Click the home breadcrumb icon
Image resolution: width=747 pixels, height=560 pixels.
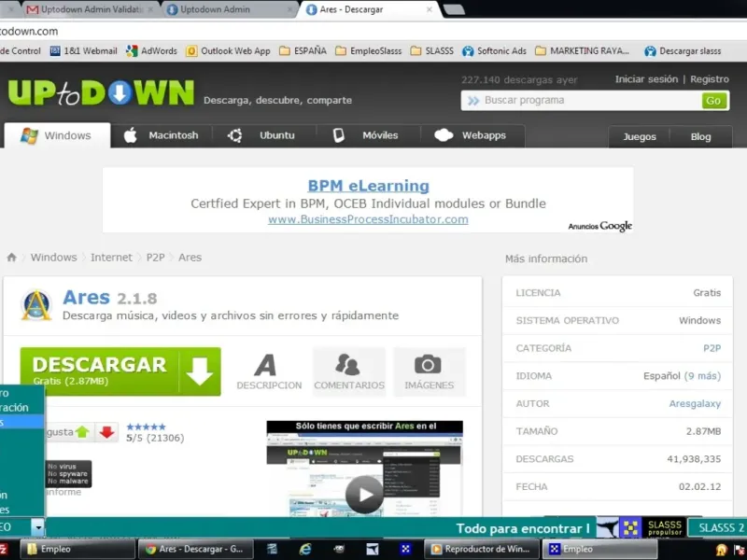click(x=11, y=258)
